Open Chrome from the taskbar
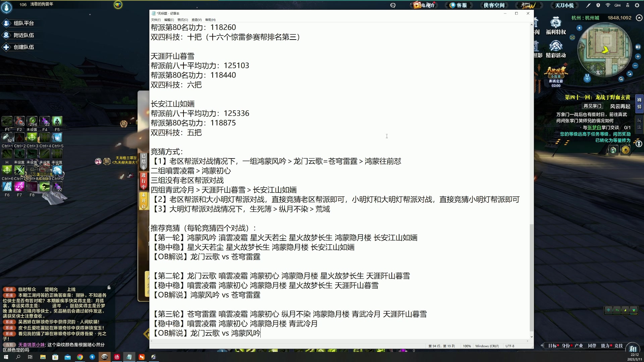Image resolution: width=644 pixels, height=362 pixels. 80,357
